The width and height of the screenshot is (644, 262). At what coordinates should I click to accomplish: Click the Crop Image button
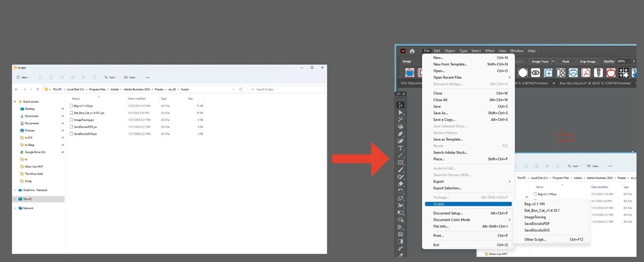(587, 61)
